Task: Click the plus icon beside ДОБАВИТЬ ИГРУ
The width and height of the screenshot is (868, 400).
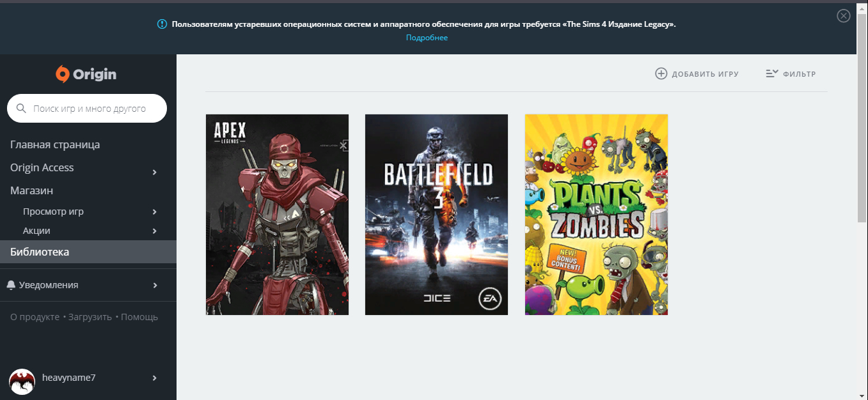Action: pyautogui.click(x=661, y=73)
